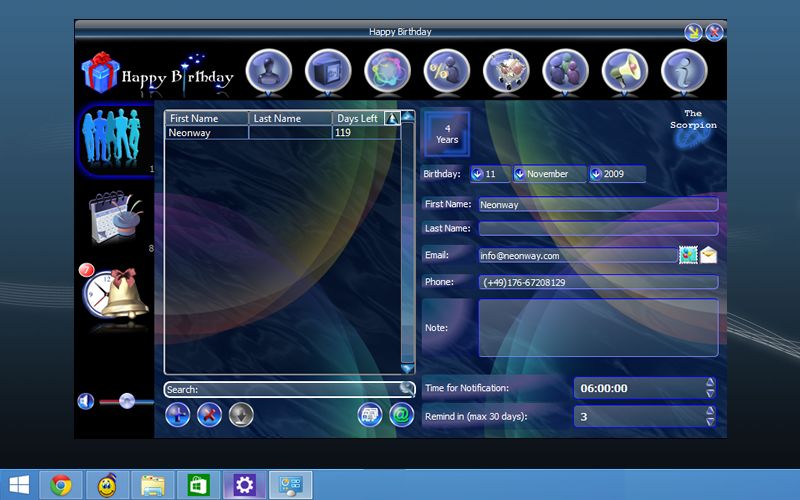Open the Windows Store taskbar icon

[198, 484]
